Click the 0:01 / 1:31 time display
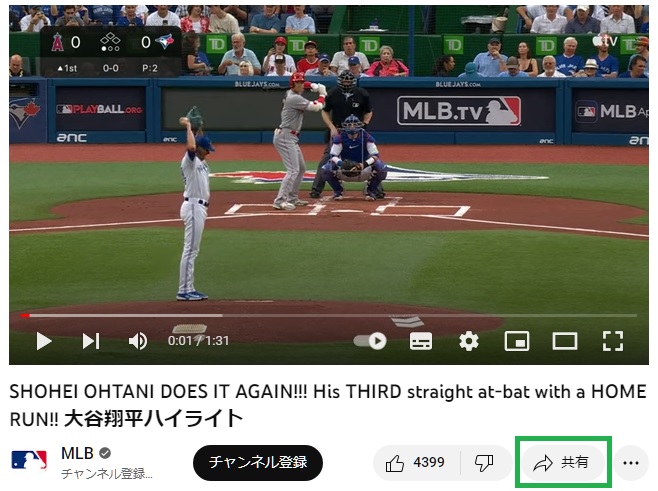The image size is (658, 491). 198,341
